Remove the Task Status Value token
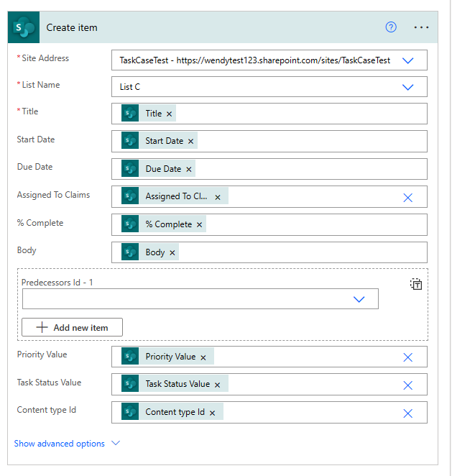This screenshot has width=452, height=476. 217,385
